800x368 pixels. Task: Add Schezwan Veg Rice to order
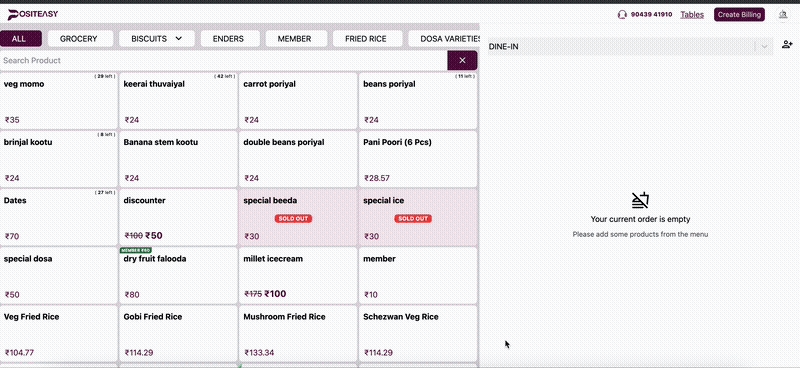coord(418,333)
